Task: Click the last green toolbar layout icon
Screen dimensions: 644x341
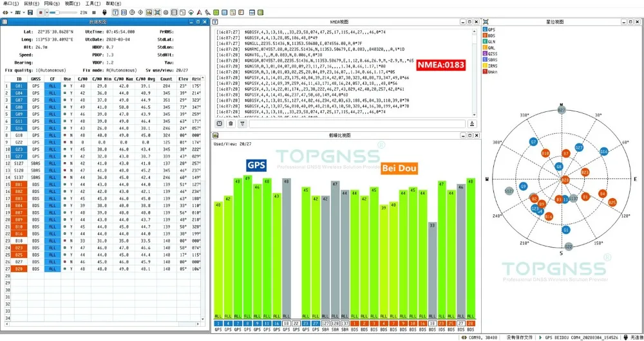Action: 260,12
